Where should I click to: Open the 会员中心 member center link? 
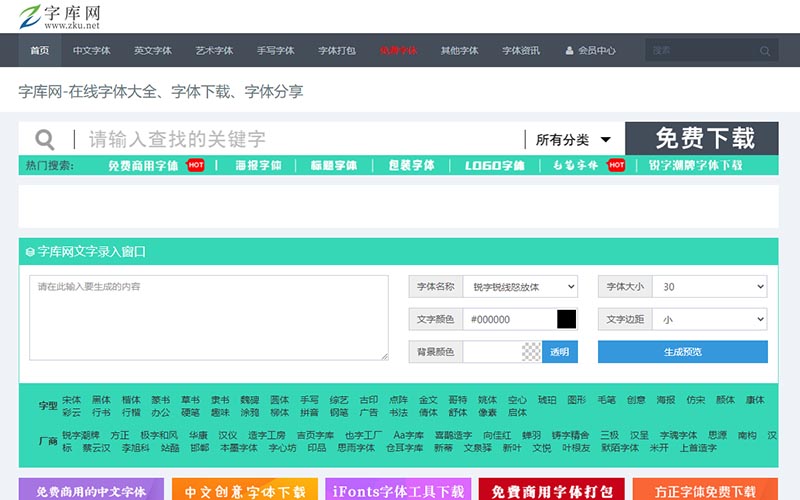(590, 51)
